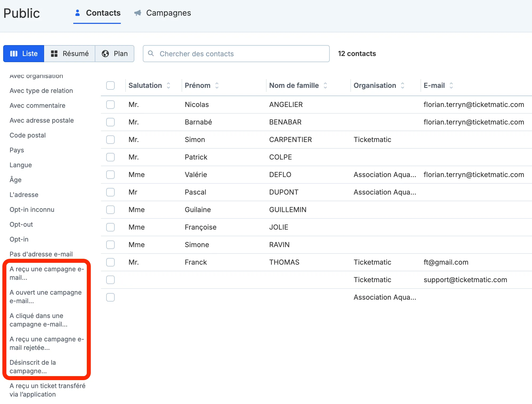Select the Nicolas ANGELIER row checkbox
This screenshot has width=532, height=404.
pos(110,105)
